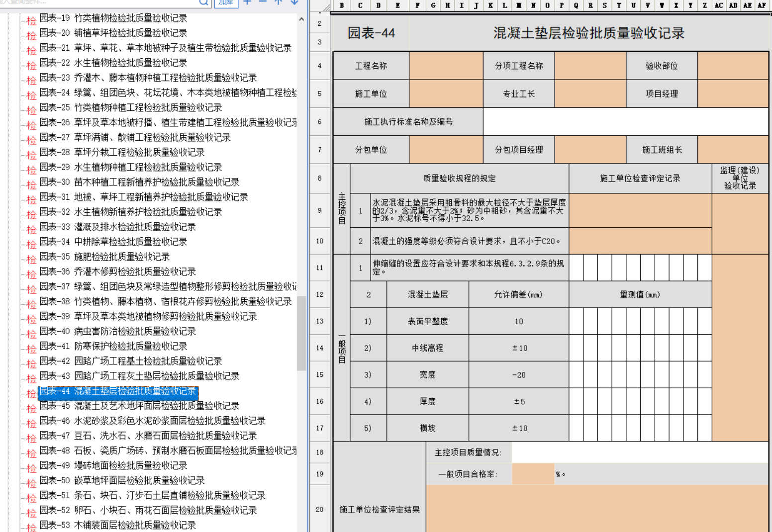Select row header 9
The image size is (772, 532).
click(x=319, y=210)
